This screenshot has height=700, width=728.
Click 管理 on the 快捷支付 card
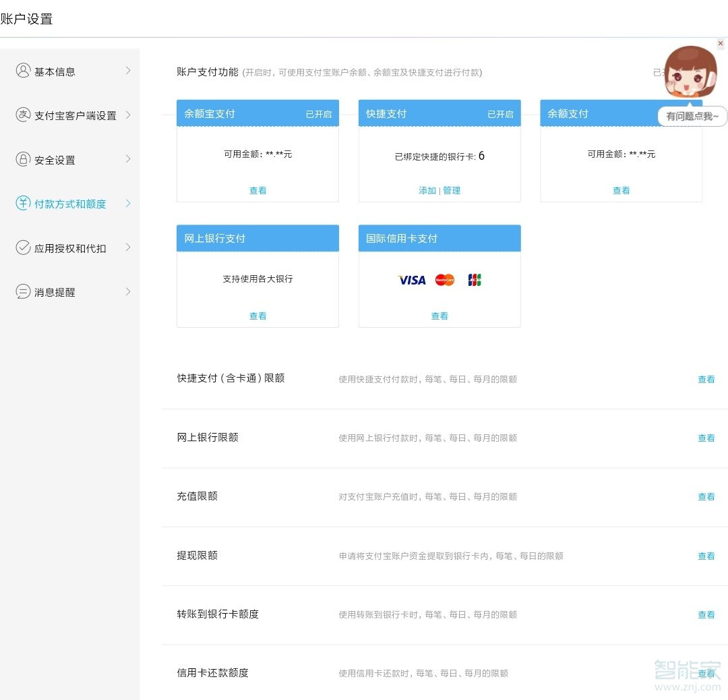[x=452, y=190]
